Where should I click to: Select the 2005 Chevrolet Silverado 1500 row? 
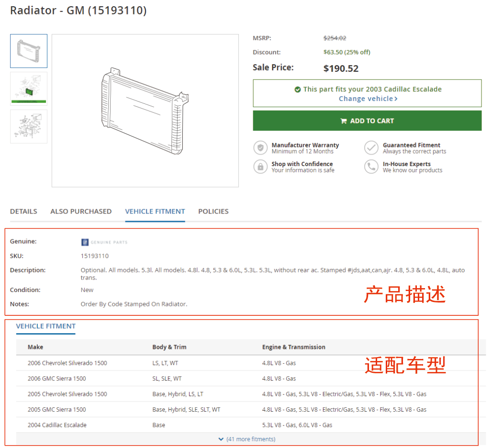(x=251, y=394)
